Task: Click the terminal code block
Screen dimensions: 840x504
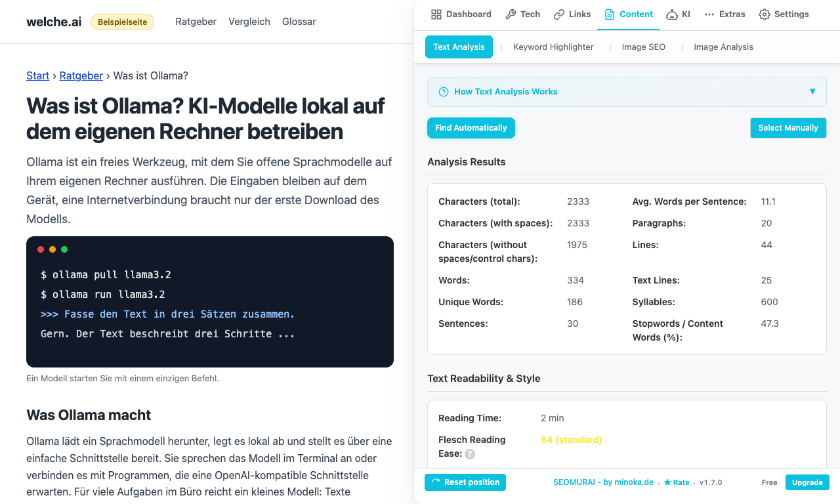Action: (210, 302)
